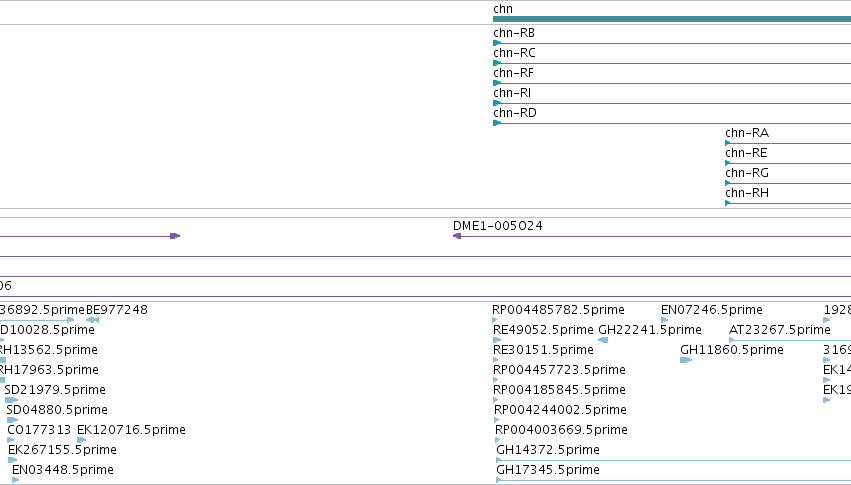The width and height of the screenshot is (851, 485).
Task: Select transcript chn-RE label
Action: [x=746, y=153]
